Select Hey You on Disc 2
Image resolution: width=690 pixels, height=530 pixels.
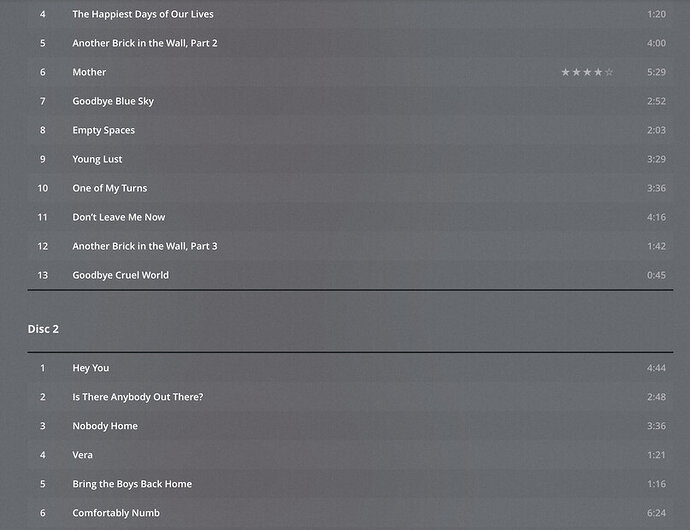click(x=90, y=368)
